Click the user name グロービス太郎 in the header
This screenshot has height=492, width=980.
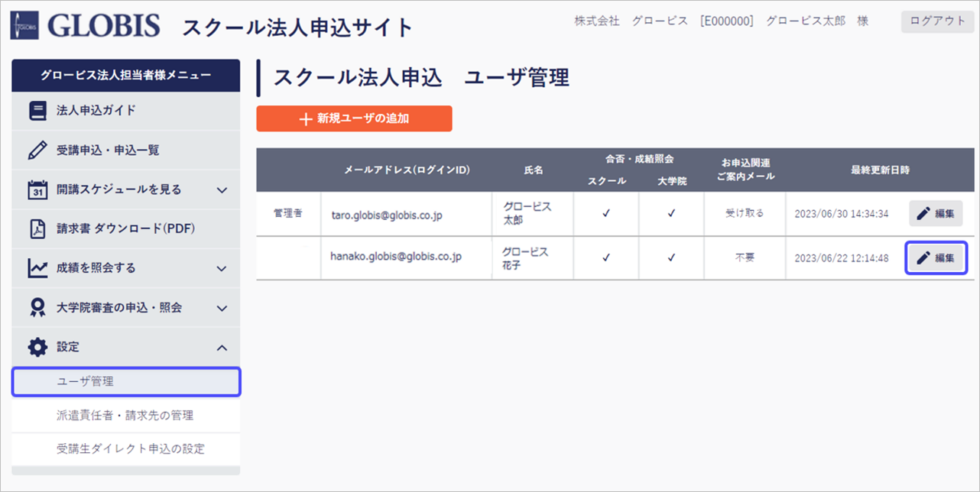[806, 21]
